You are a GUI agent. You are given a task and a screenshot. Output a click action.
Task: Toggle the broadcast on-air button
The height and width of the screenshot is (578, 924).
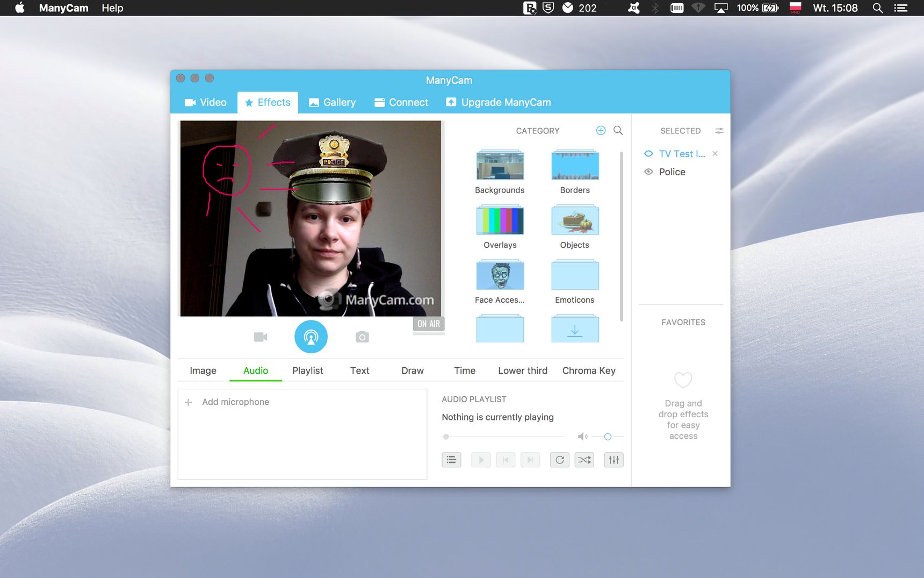(x=311, y=337)
